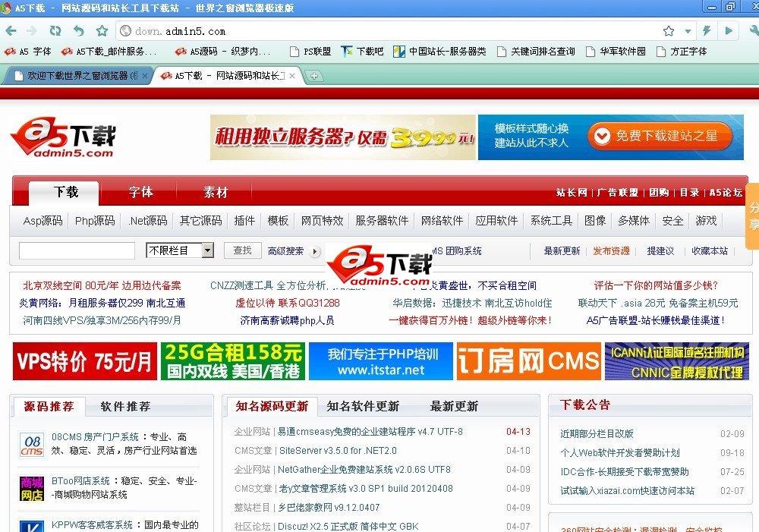The width and height of the screenshot is (759, 532).
Task: Click the site search text field
Action: [77, 250]
